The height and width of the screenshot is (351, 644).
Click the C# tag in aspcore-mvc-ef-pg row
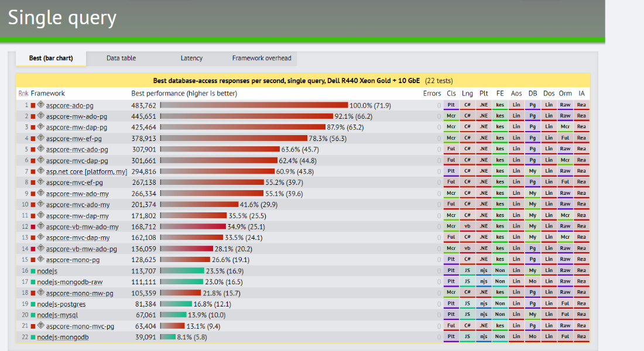[467, 182]
